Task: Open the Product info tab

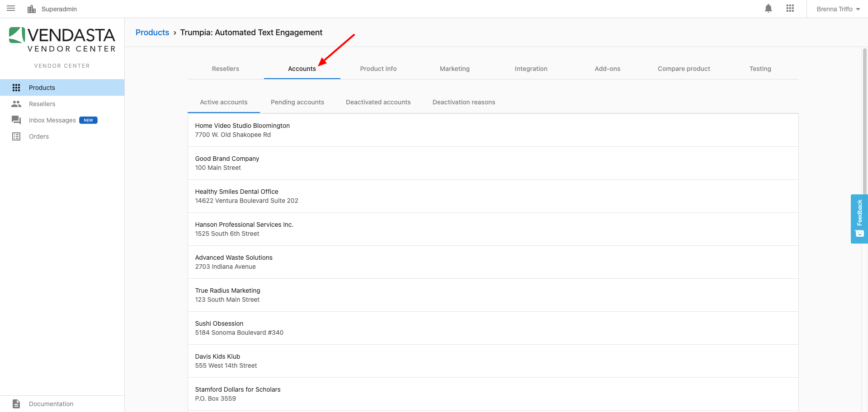Action: (x=378, y=69)
